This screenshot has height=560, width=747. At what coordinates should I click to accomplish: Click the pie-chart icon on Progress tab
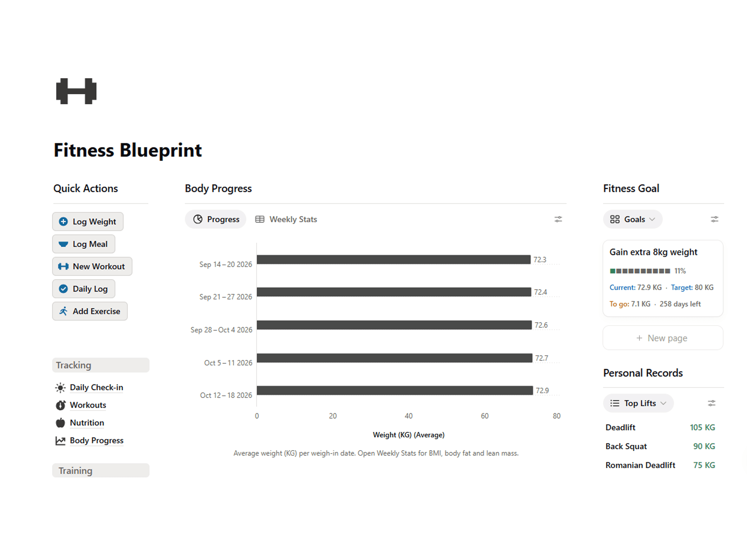coord(198,219)
